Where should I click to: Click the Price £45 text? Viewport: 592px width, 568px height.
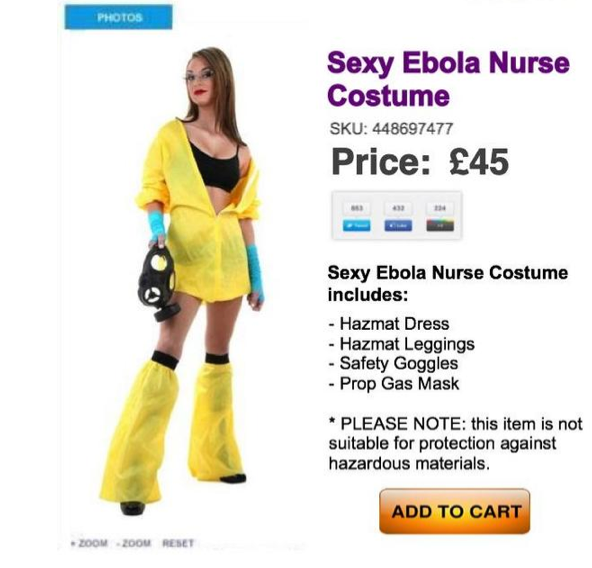click(420, 162)
